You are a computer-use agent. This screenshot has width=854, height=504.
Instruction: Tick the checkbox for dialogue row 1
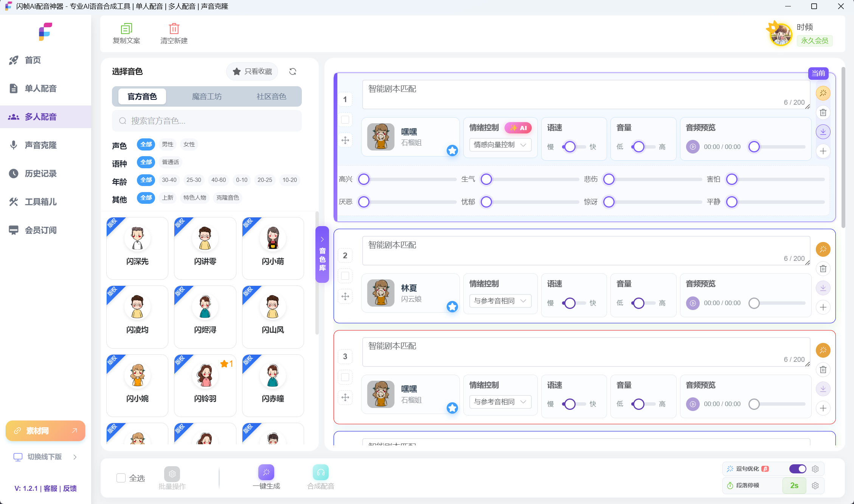345,120
